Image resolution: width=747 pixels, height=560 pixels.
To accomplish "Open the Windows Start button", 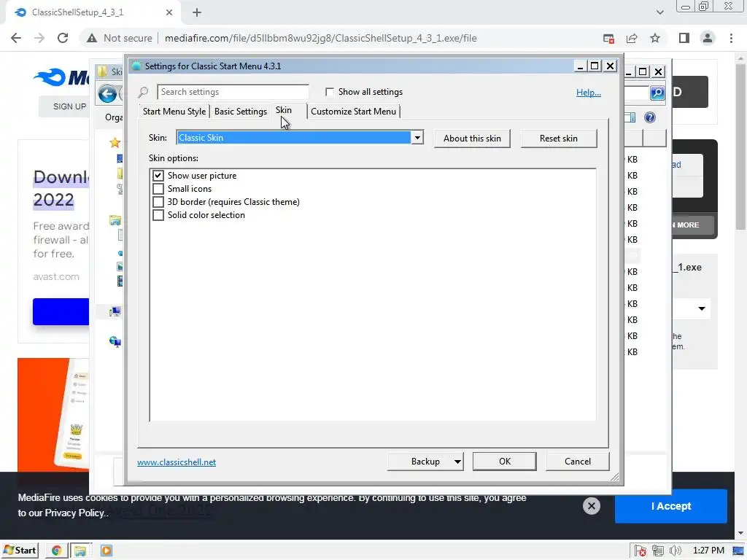I will pos(20,551).
